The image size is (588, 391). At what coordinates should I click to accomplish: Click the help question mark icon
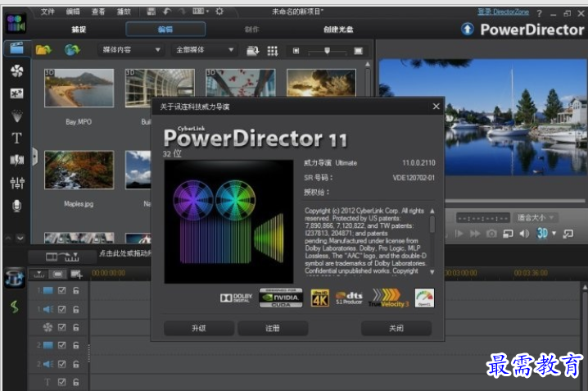coord(539,13)
